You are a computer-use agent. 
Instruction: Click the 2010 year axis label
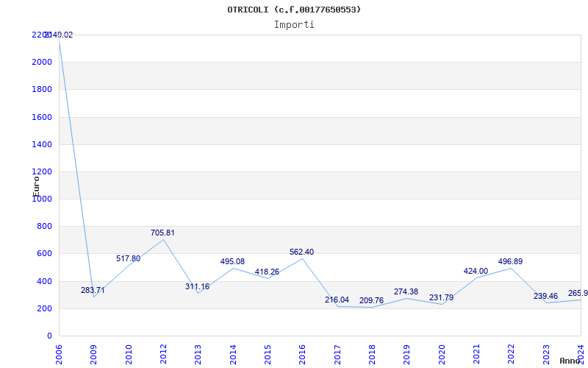point(129,355)
